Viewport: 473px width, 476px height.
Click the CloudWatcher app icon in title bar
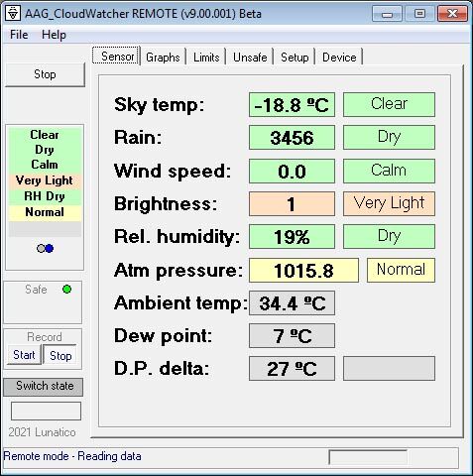click(x=13, y=13)
